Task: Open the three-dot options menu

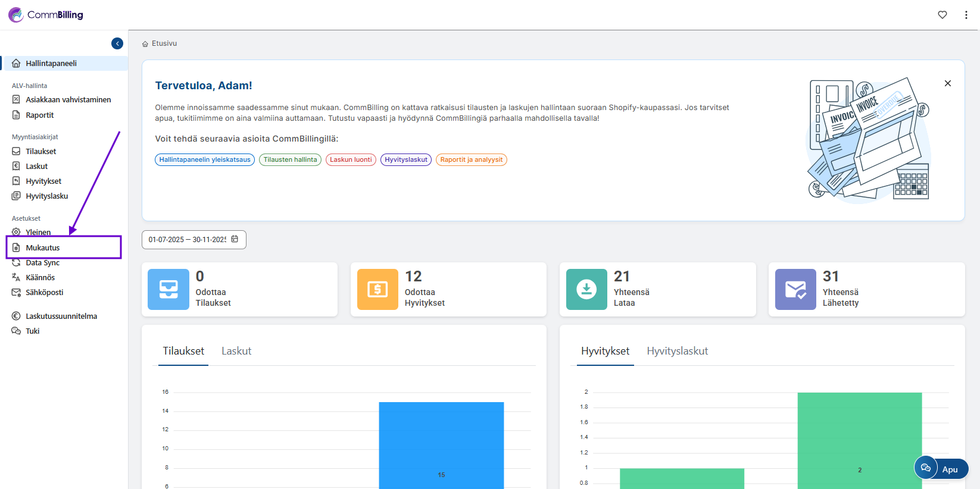Action: click(x=966, y=15)
